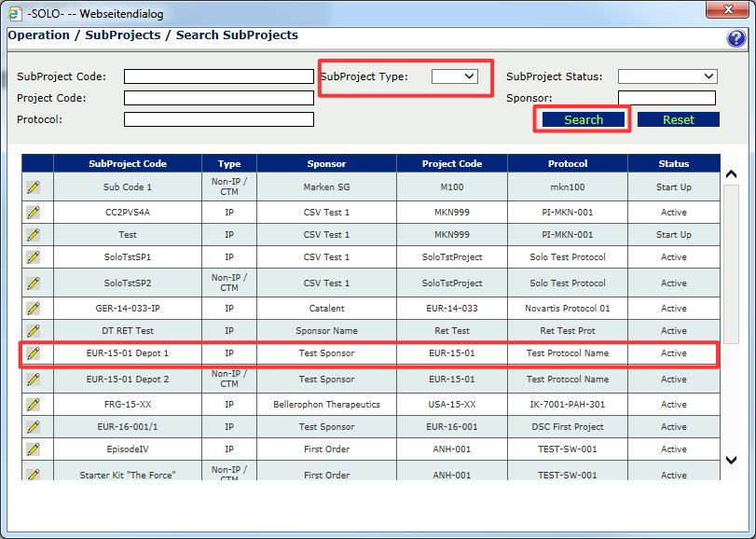Click the 'IK-7001-PAH-301' protocol cell

[568, 405]
